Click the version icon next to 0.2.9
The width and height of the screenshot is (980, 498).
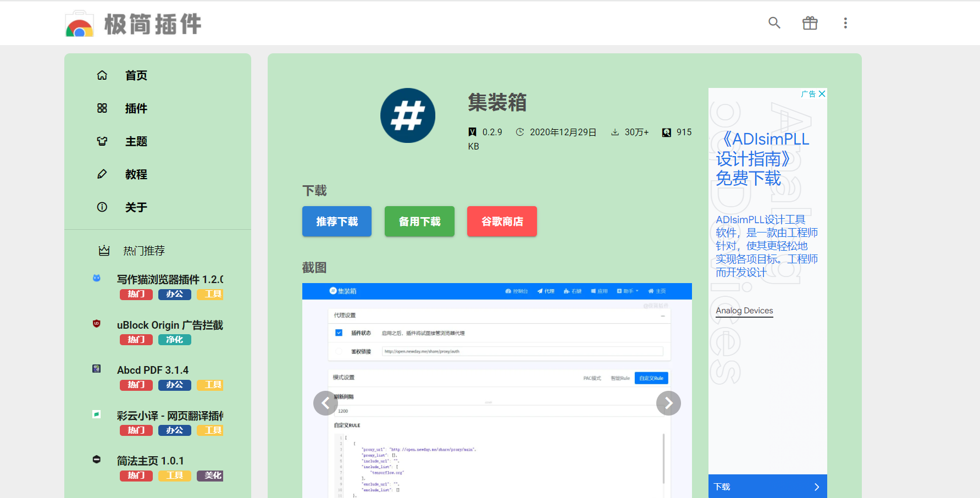pyautogui.click(x=472, y=132)
